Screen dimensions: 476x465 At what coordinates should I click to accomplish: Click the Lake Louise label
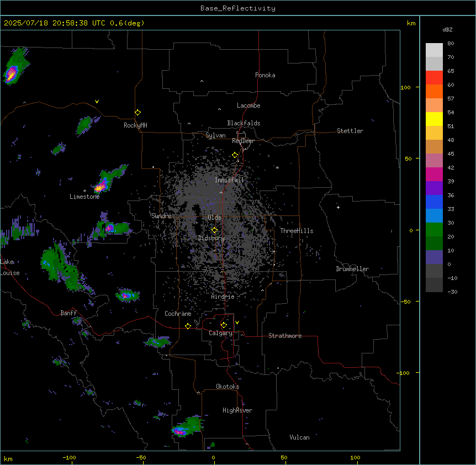(x=10, y=267)
